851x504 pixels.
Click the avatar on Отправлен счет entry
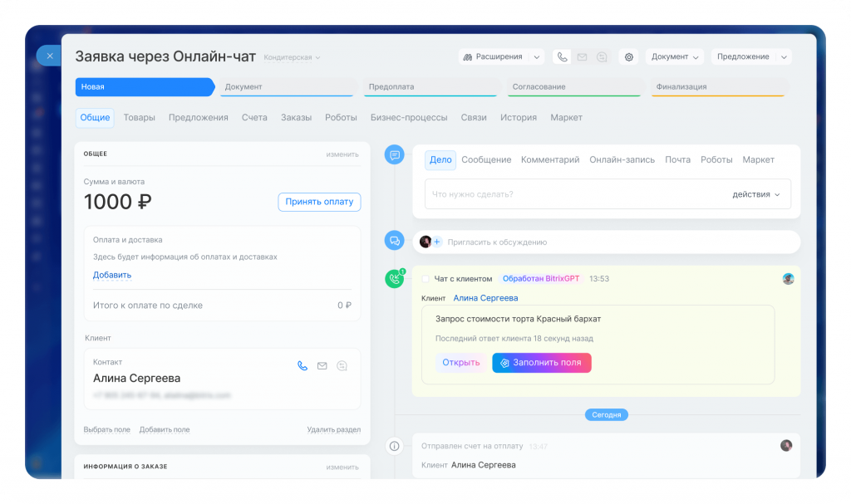pos(786,445)
